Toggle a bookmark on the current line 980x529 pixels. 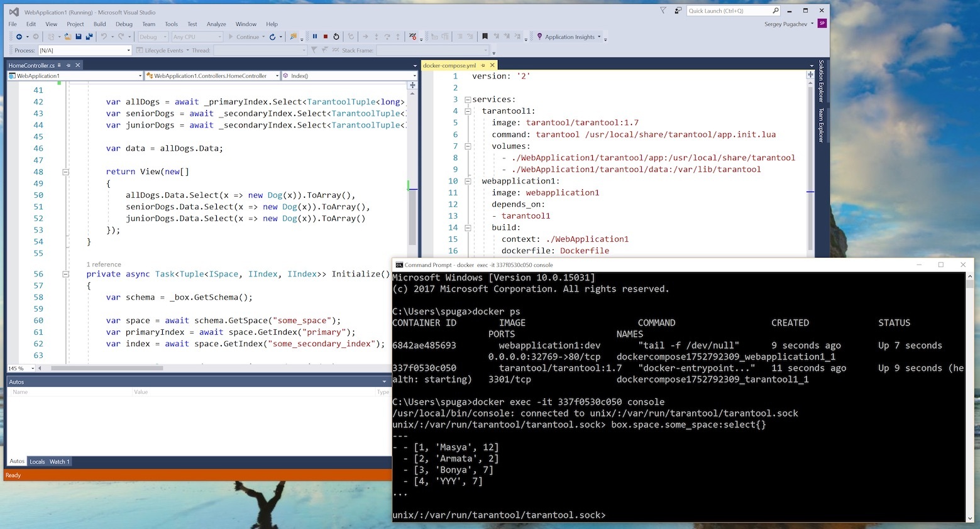tap(485, 36)
